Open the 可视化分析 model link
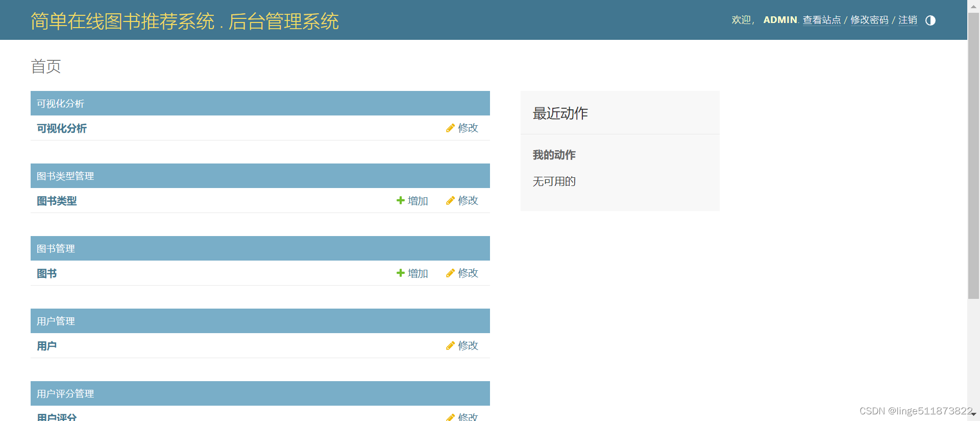 tap(62, 128)
